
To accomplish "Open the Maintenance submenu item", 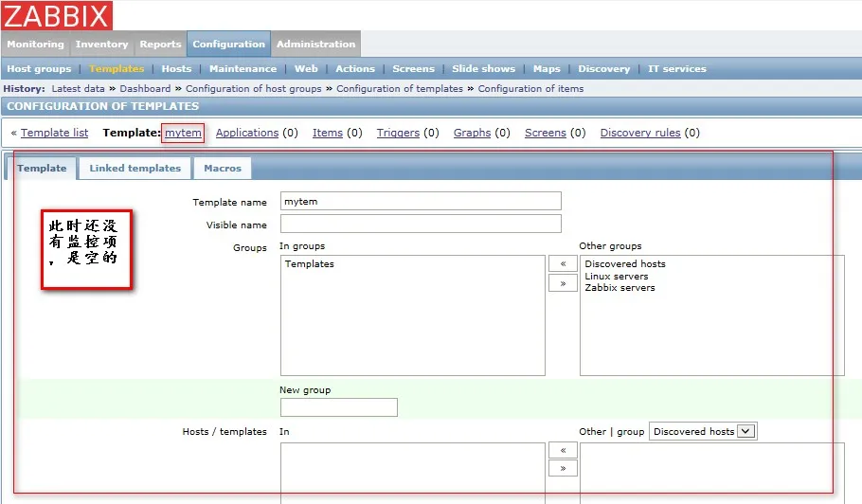I will click(243, 69).
